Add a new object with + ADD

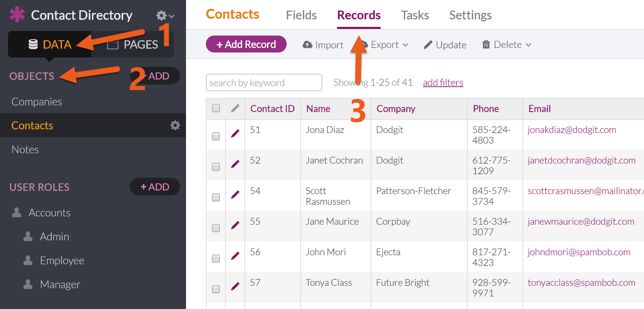click(x=155, y=76)
